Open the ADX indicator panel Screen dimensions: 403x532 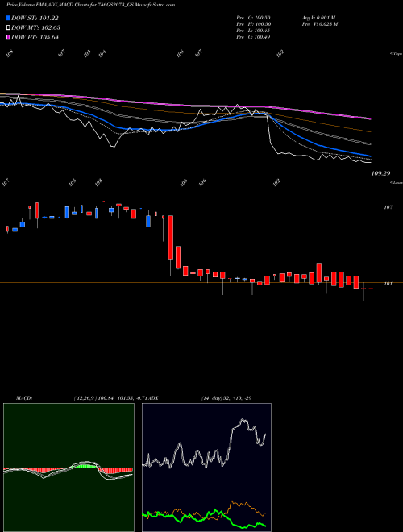206,468
